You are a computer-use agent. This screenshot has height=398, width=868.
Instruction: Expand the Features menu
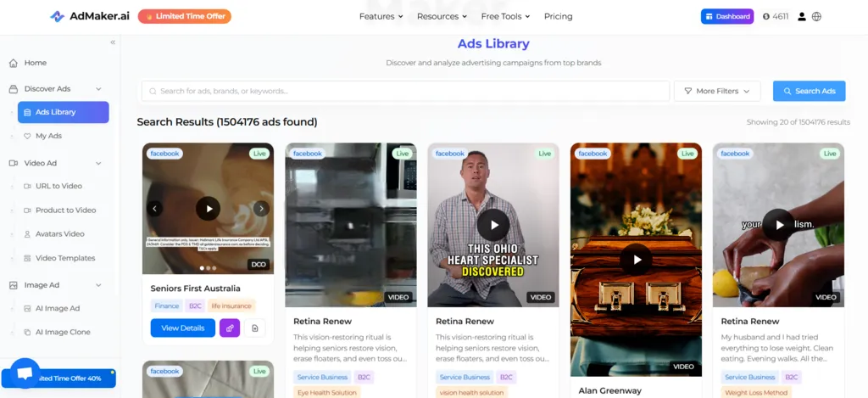pyautogui.click(x=381, y=16)
